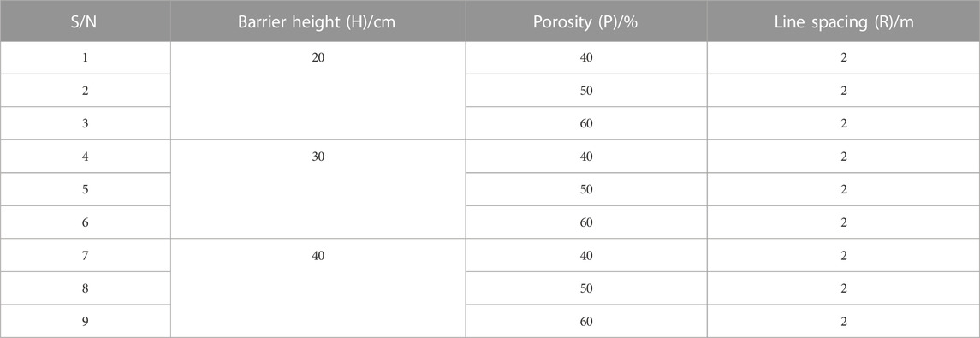The width and height of the screenshot is (980, 338).
Task: Click the barrier height cell showing 20
Action: point(318,91)
